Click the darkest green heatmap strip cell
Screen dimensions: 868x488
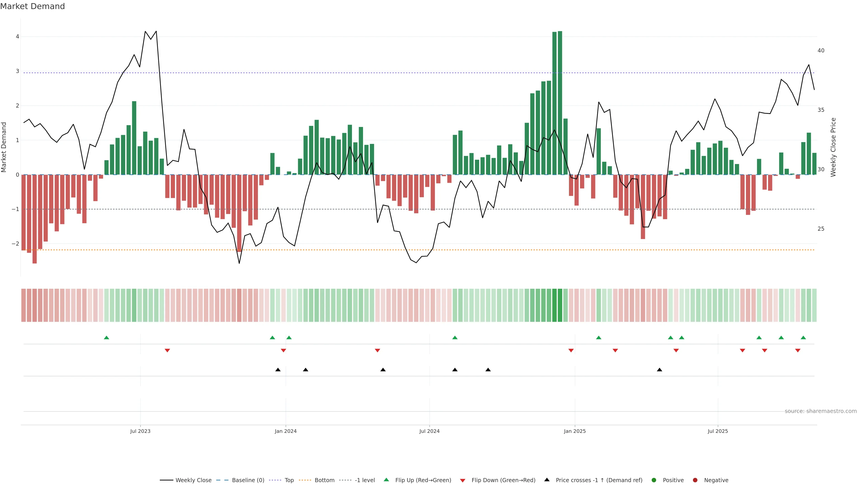560,305
